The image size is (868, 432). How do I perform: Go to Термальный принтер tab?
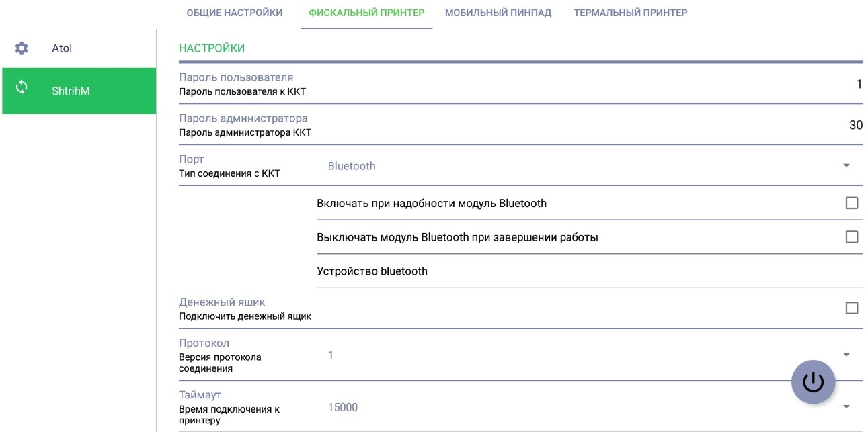[x=630, y=13]
